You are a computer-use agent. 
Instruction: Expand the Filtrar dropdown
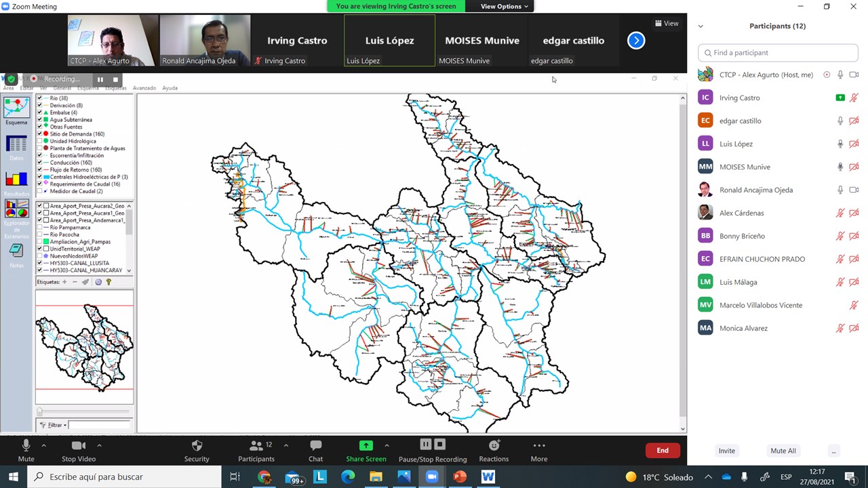pos(53,425)
